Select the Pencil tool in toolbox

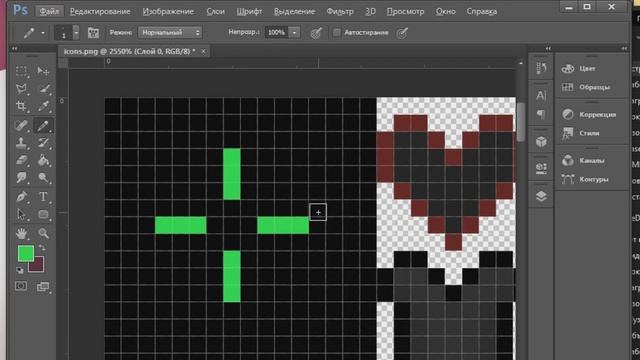click(43, 125)
